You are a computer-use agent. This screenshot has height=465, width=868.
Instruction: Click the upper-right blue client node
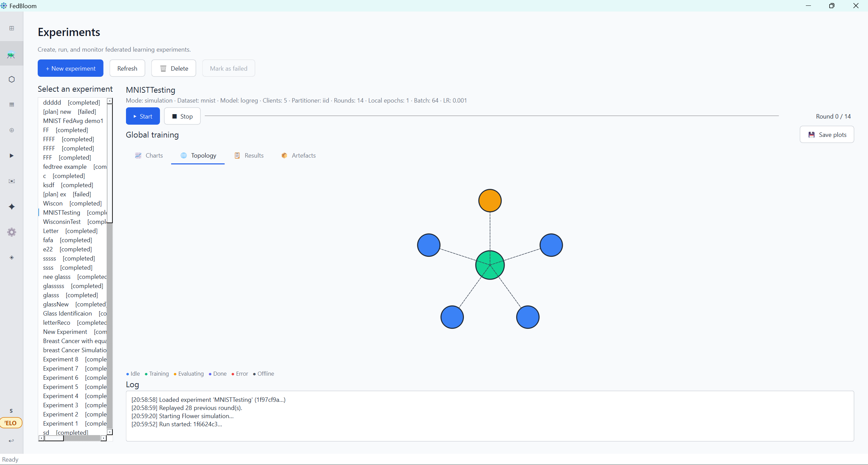pyautogui.click(x=551, y=245)
